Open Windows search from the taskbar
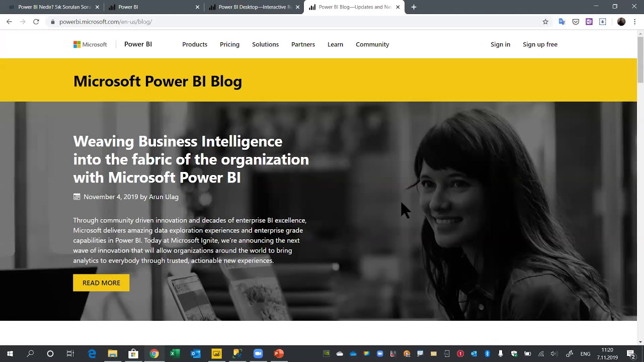 tap(30, 354)
